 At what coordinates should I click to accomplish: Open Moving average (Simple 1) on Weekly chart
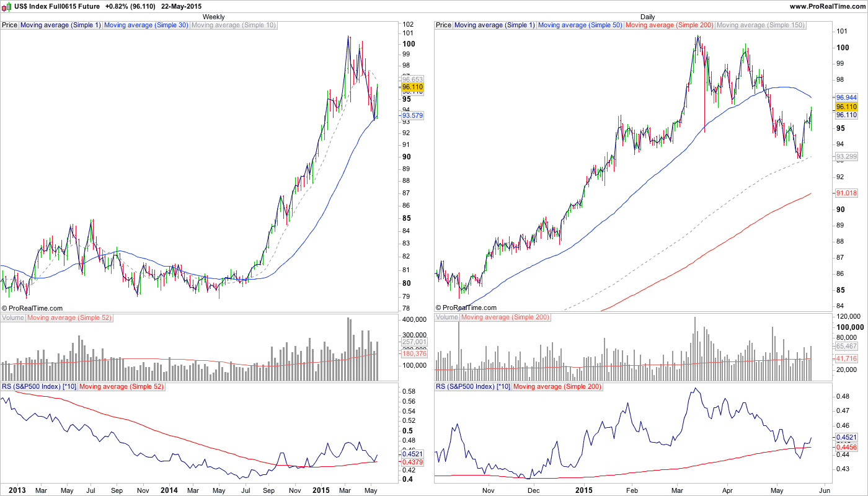pos(61,25)
